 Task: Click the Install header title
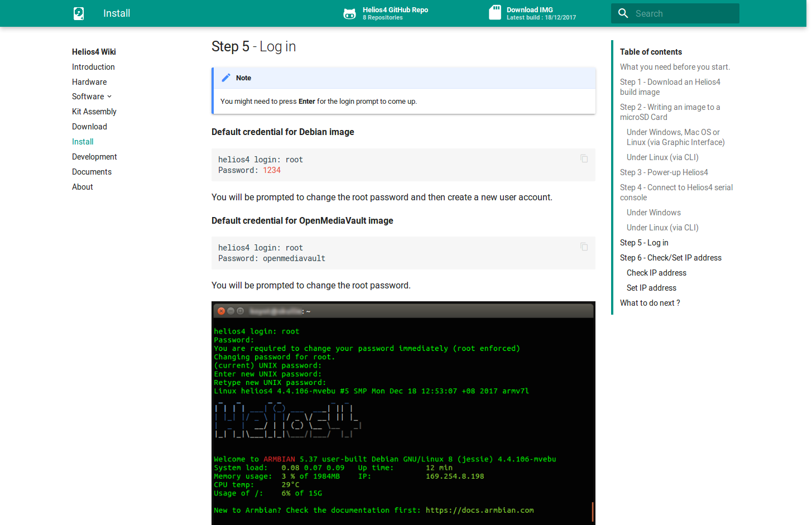click(x=117, y=13)
